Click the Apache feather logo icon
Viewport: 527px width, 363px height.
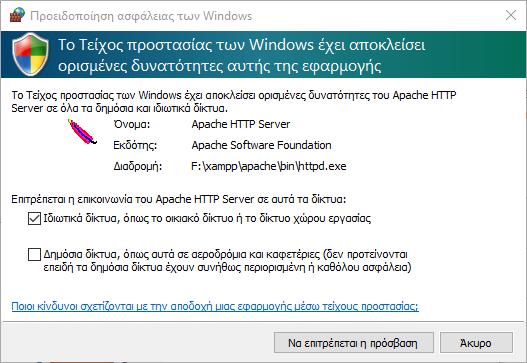coord(82,132)
